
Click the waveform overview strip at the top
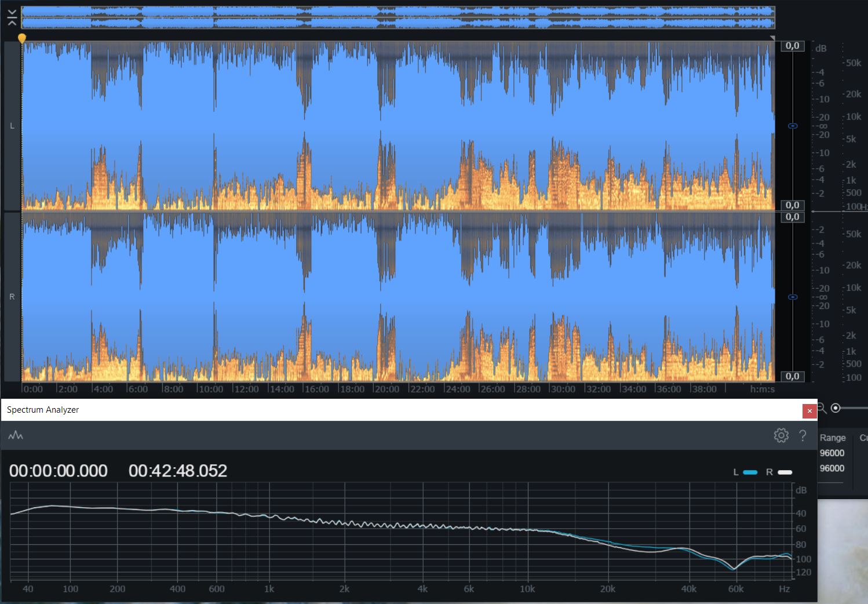tap(398, 17)
